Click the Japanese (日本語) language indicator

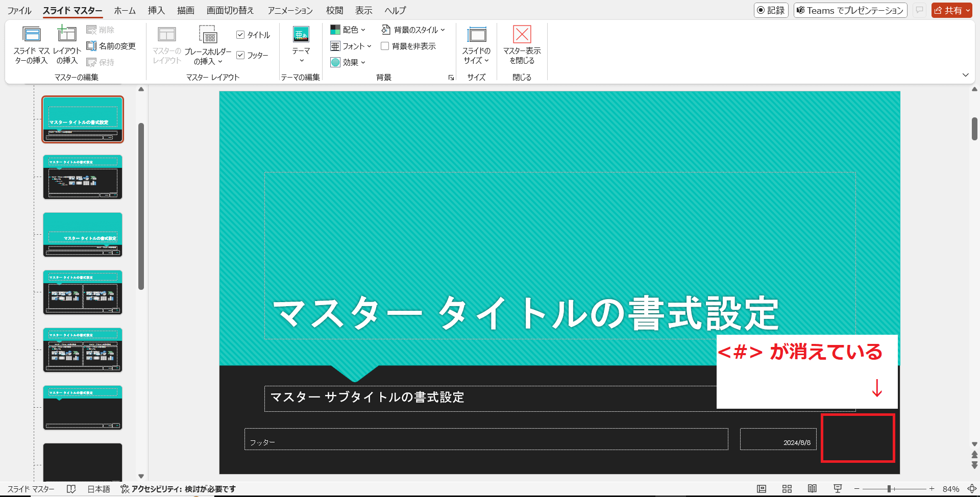(x=99, y=489)
